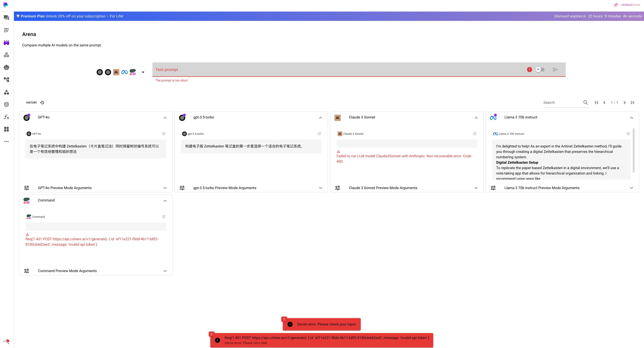Collapse the gpt-3.5-turbo card
The width and height of the screenshot is (644, 348).
pos(320,118)
